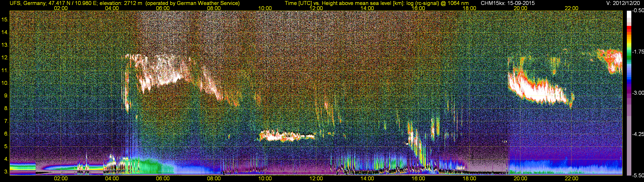Screen dimensions: 644x182
Task: Click the '10:00' label on the top time axis
Action: (265, 8)
